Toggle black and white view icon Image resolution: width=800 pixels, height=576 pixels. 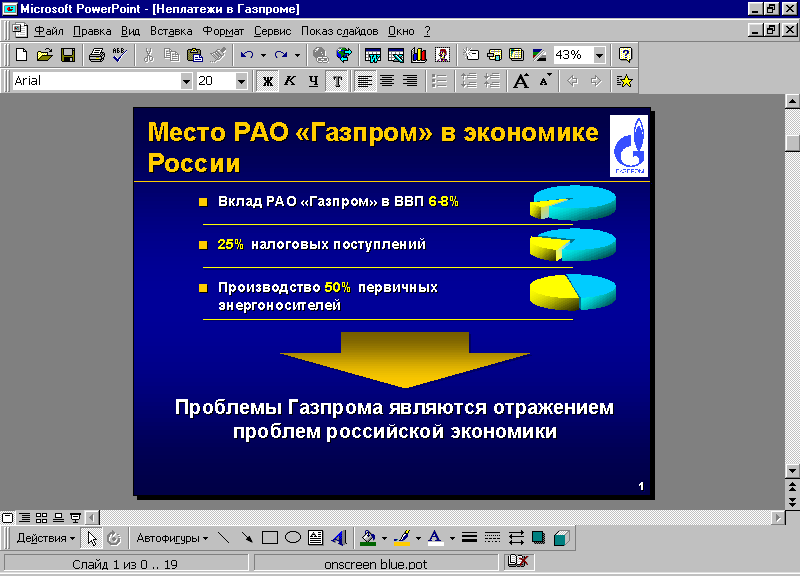point(539,55)
